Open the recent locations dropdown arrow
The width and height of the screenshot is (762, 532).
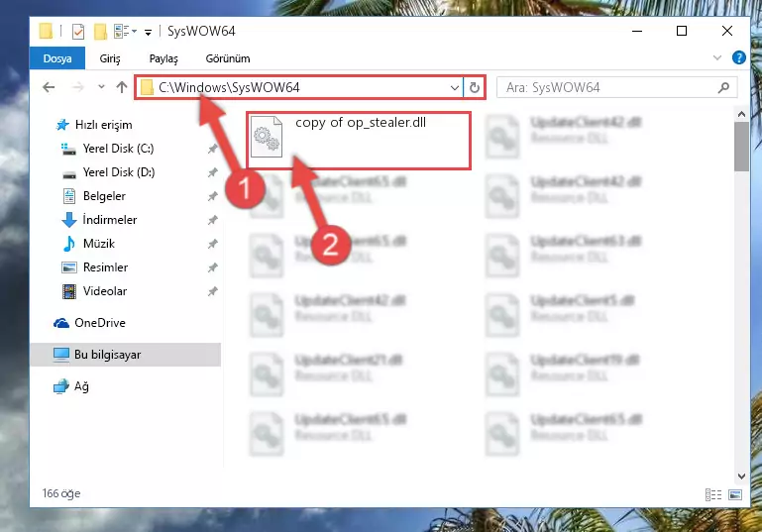101,87
